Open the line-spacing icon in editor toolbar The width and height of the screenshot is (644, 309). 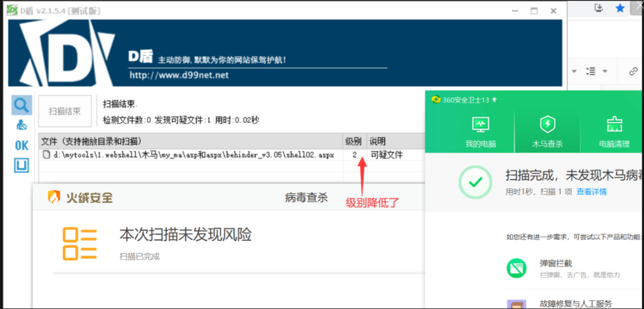[591, 71]
